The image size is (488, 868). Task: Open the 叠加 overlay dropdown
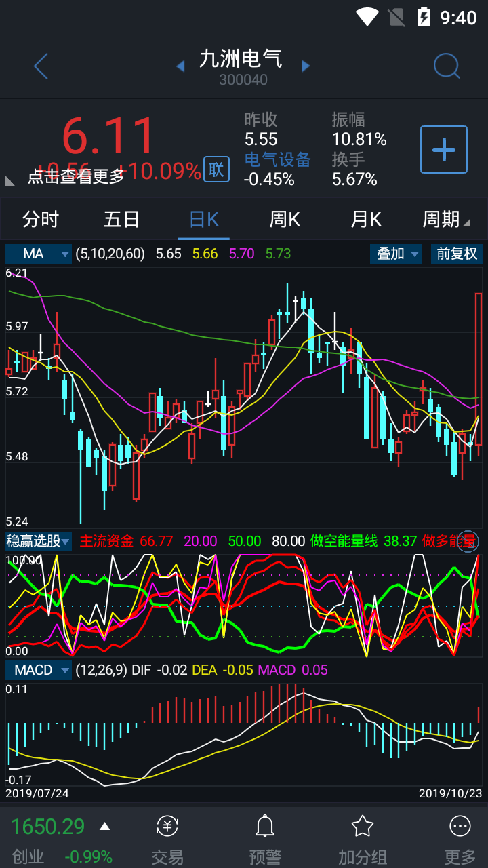396,254
